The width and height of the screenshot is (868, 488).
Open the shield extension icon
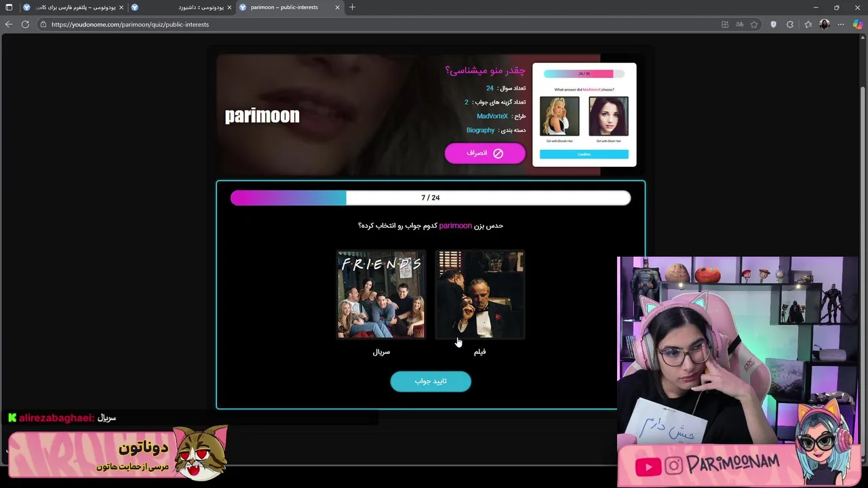click(x=774, y=24)
